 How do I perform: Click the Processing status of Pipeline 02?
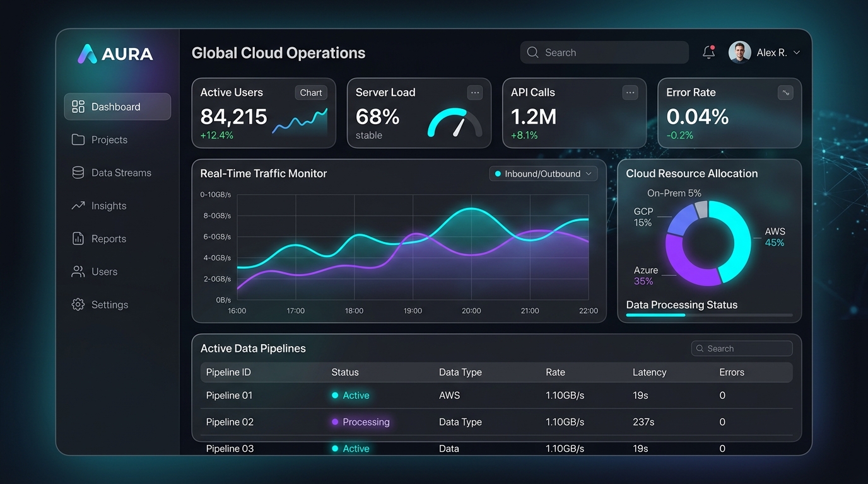click(361, 422)
